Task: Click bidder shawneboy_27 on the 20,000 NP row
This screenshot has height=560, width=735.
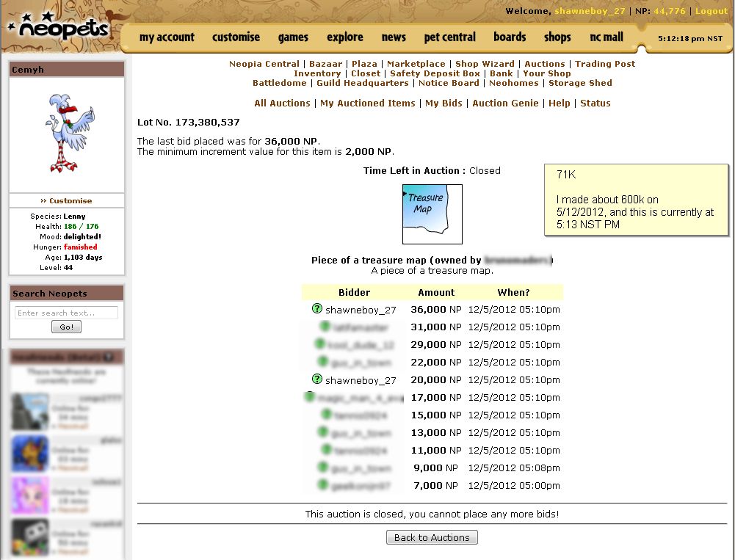Action: coord(361,380)
